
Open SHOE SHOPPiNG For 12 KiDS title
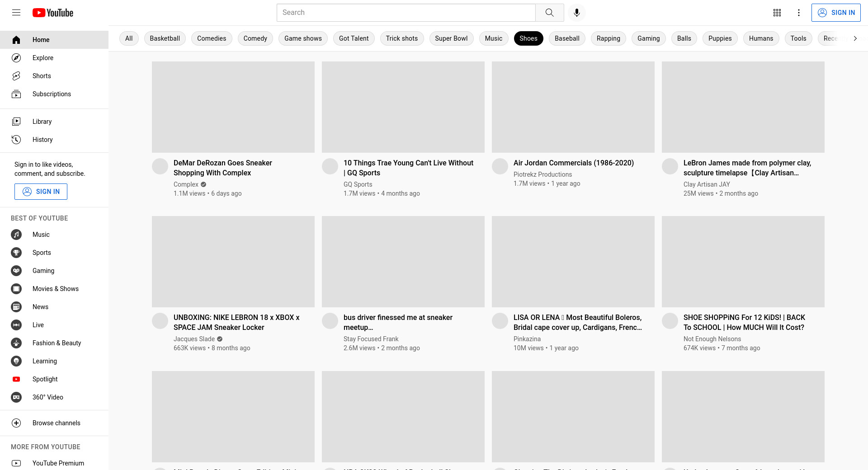[x=744, y=322]
